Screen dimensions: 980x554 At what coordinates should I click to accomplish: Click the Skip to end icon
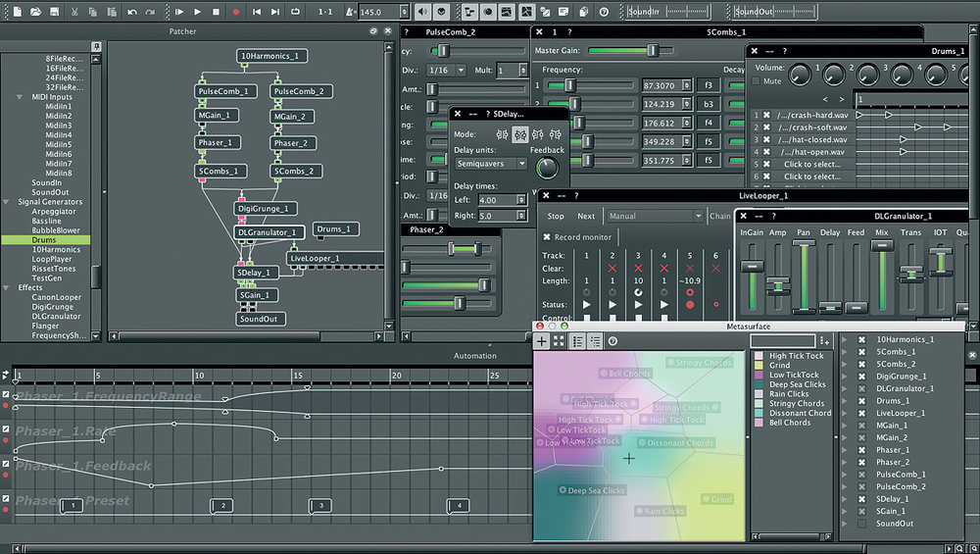275,11
